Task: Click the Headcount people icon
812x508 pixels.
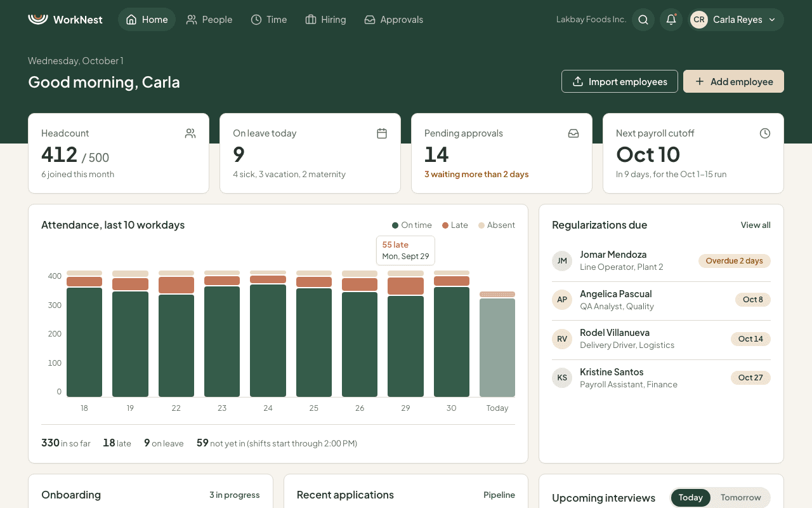Action: [190, 133]
